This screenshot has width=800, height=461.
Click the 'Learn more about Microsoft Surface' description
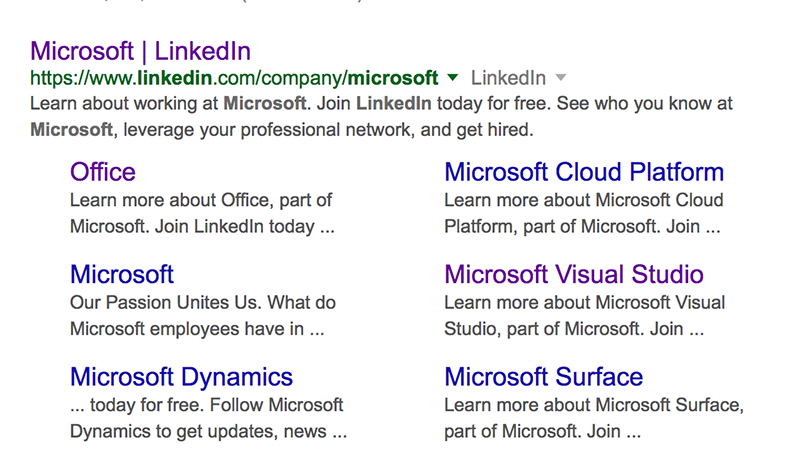coord(594,418)
